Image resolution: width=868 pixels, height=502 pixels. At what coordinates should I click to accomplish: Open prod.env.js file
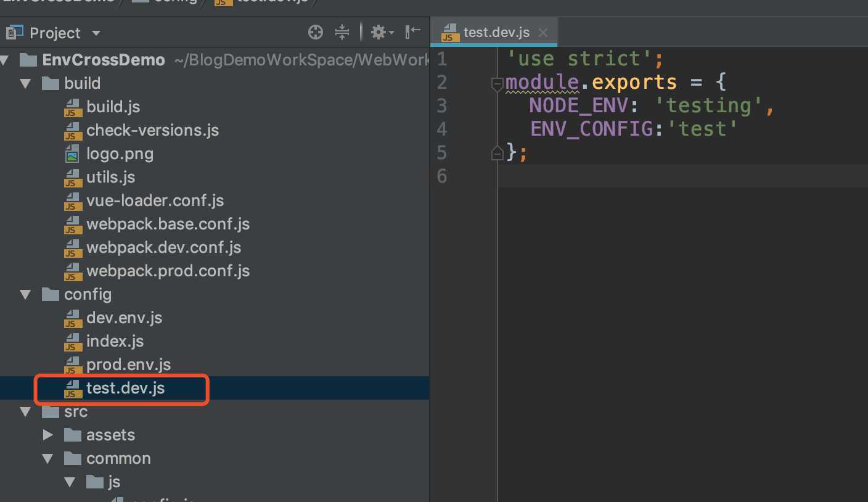[x=128, y=364]
